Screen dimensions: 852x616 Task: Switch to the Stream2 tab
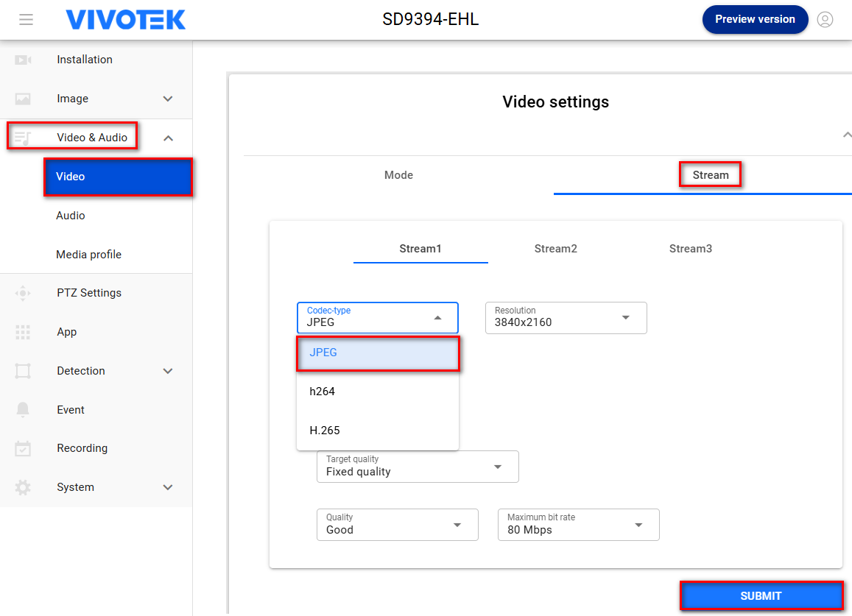pyautogui.click(x=555, y=248)
